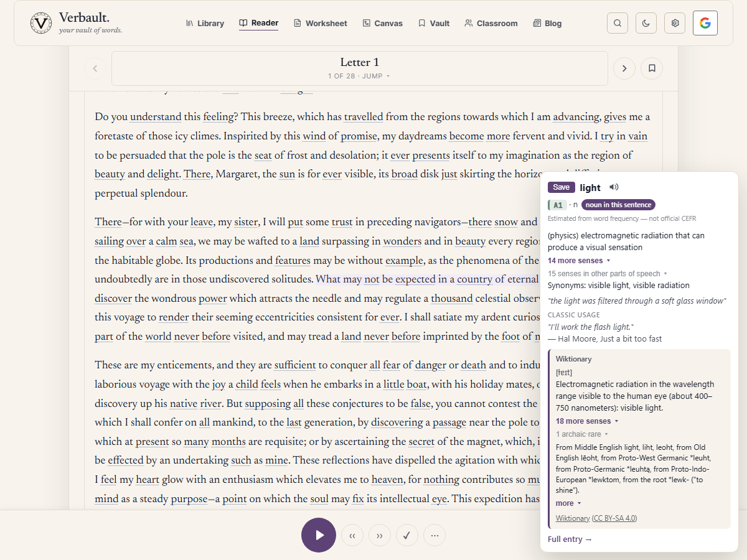Click the Google sign-in icon
Image resolution: width=747 pixels, height=560 pixels.
tap(705, 23)
